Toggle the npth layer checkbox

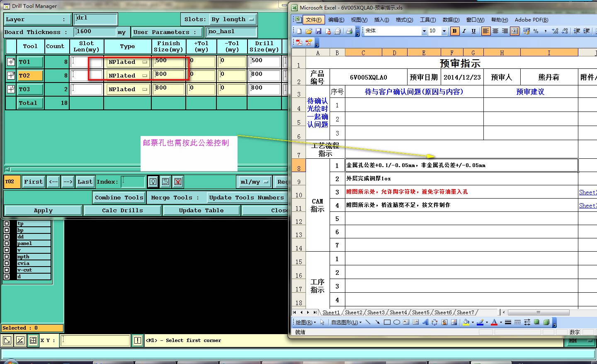point(7,257)
